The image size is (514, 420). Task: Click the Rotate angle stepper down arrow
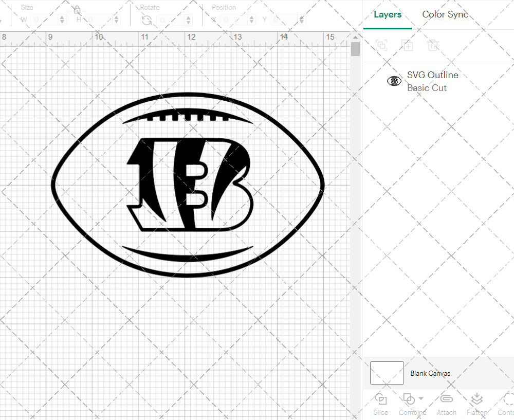(x=188, y=22)
